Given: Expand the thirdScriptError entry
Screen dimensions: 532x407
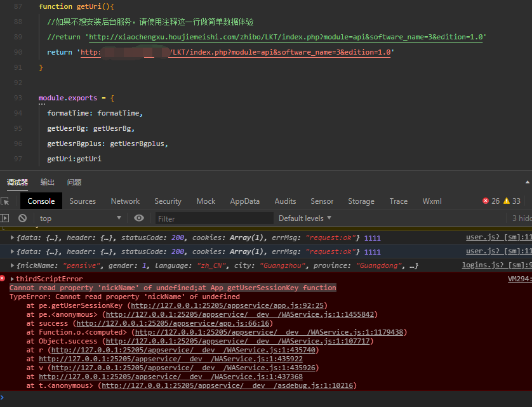Looking at the screenshot, I should 12,279.
